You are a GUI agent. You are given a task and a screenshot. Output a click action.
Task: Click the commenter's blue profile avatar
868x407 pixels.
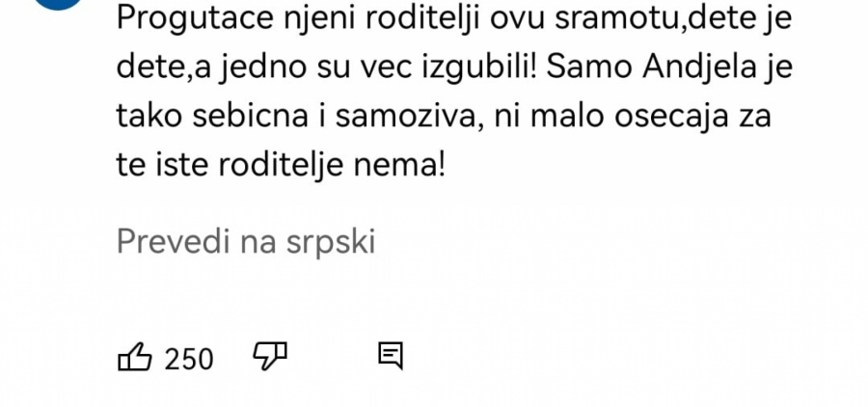[x=58, y=3]
